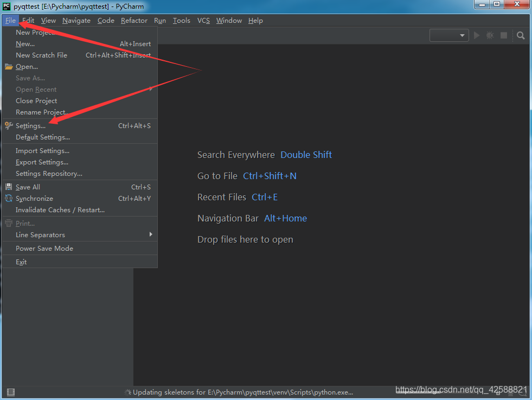This screenshot has width=532, height=400.
Task: Open the Run menu
Action: point(160,21)
